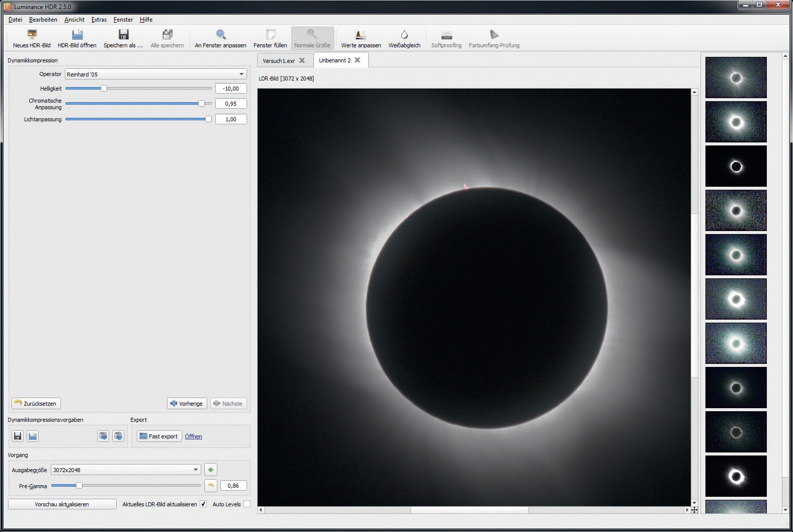Close the Unbenannt 2 tab
This screenshot has height=532, width=793.
(x=357, y=60)
